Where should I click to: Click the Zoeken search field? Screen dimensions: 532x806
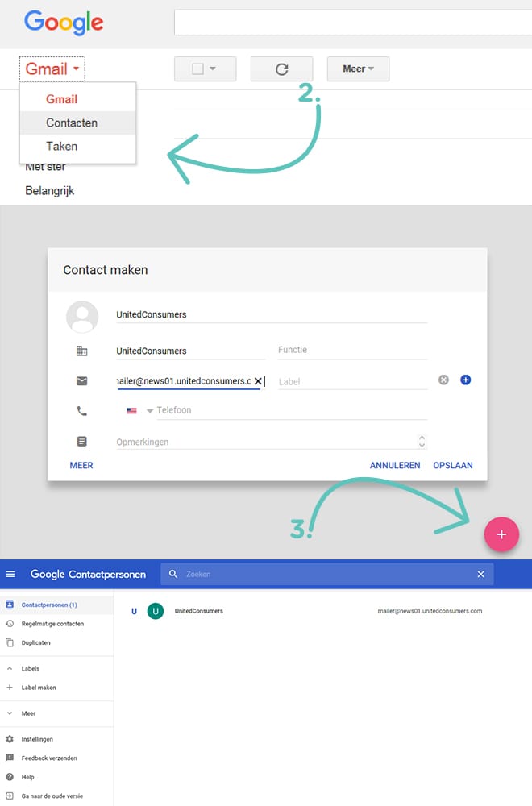[x=326, y=574]
